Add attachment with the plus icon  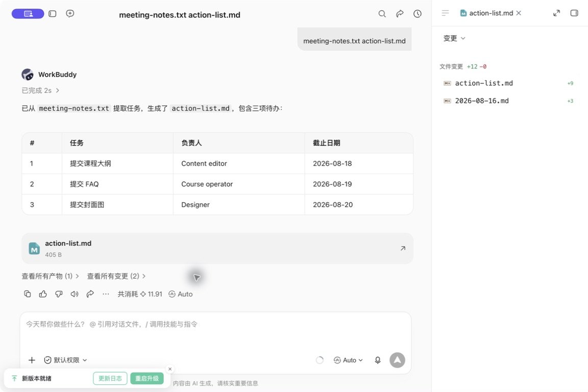coord(32,360)
